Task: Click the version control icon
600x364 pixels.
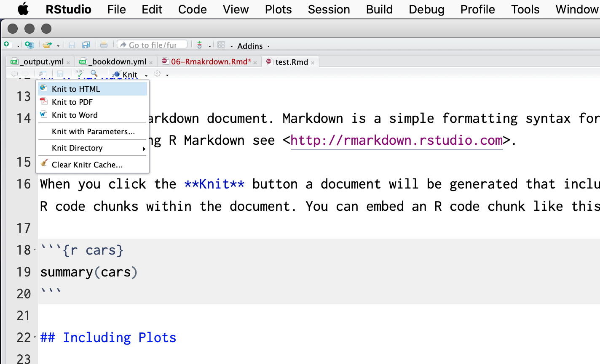Action: coord(200,45)
